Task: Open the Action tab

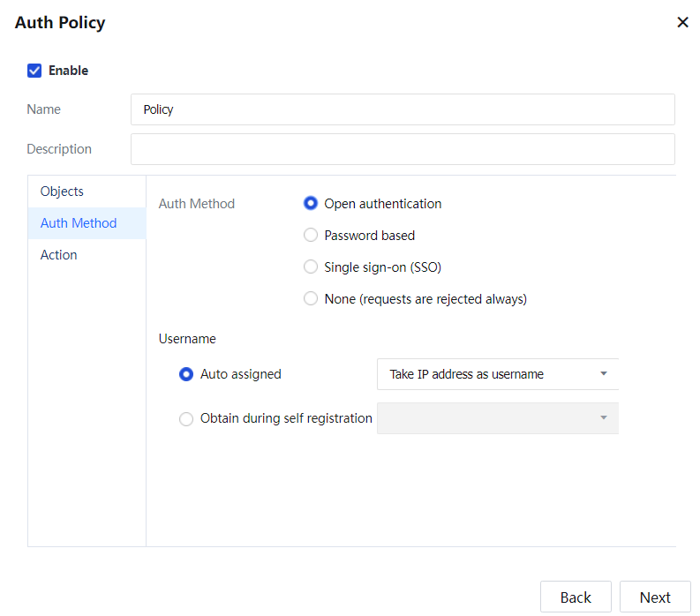Action: tap(59, 255)
